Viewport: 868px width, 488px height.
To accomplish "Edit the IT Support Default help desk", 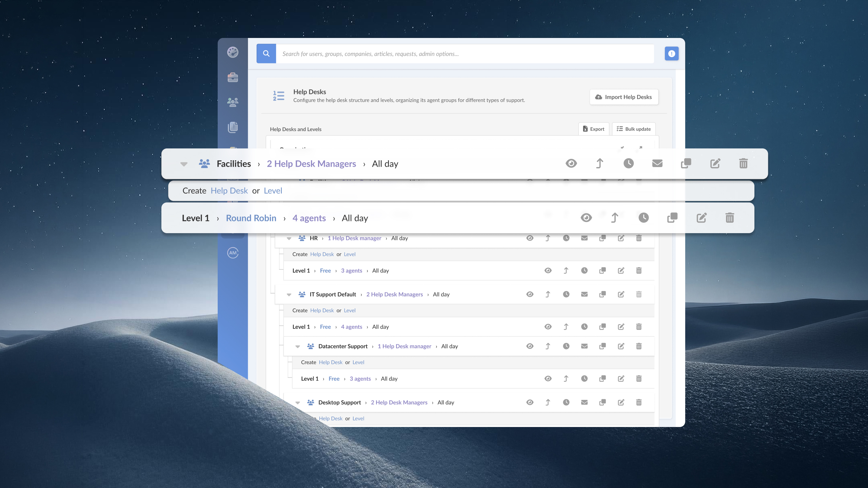I will (621, 294).
